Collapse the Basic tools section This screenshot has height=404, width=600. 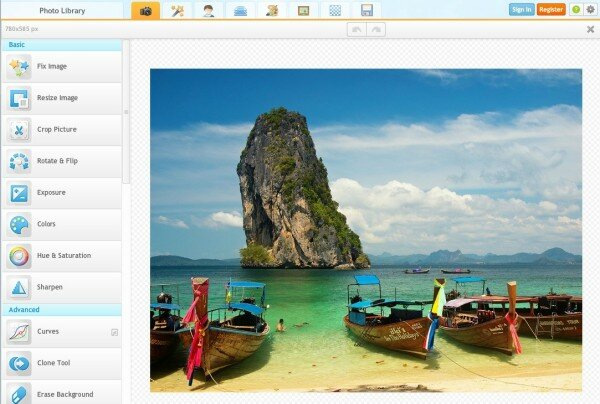62,45
